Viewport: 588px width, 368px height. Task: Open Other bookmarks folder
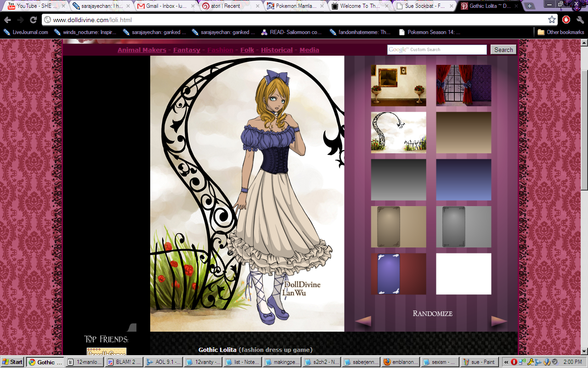click(x=560, y=32)
